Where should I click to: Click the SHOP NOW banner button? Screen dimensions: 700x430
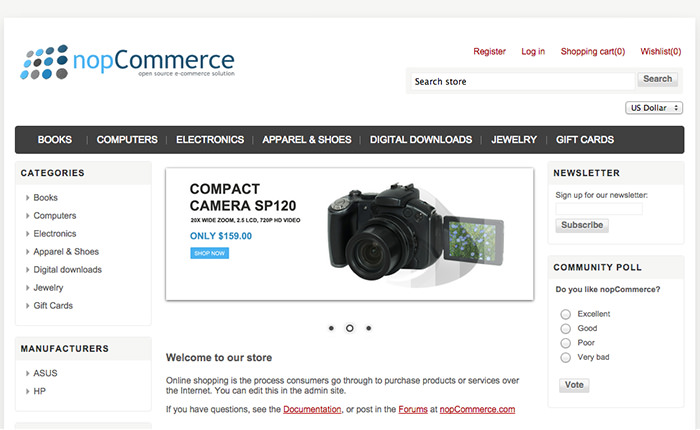(x=209, y=253)
